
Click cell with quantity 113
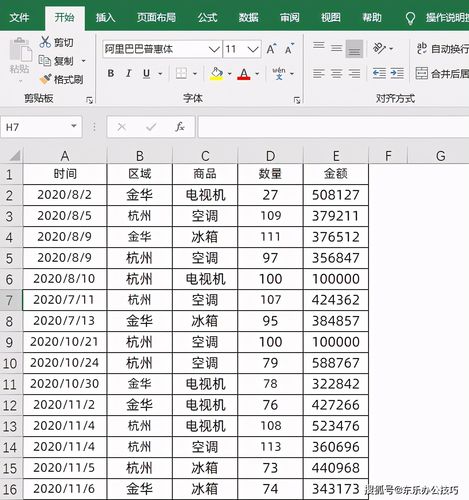[x=270, y=447]
